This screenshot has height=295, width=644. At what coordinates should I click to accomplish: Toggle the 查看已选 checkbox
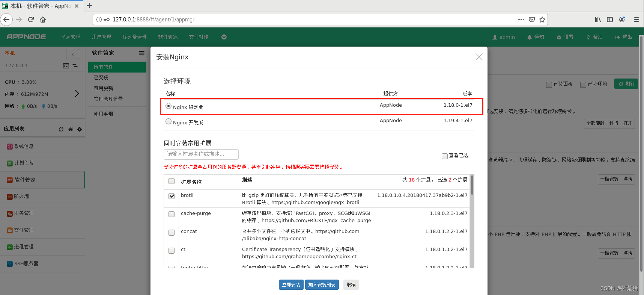(445, 156)
